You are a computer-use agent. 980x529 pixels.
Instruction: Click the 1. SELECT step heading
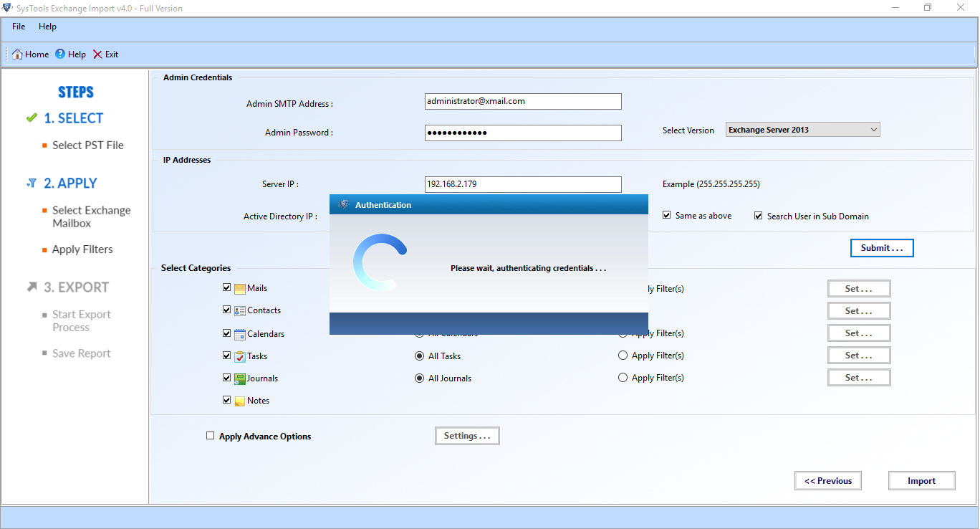pos(74,118)
